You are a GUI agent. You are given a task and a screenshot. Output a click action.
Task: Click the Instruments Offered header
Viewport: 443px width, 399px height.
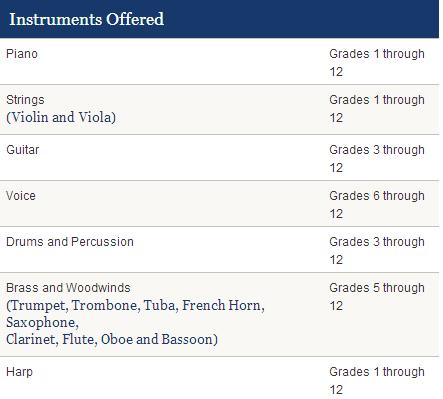[x=87, y=19]
